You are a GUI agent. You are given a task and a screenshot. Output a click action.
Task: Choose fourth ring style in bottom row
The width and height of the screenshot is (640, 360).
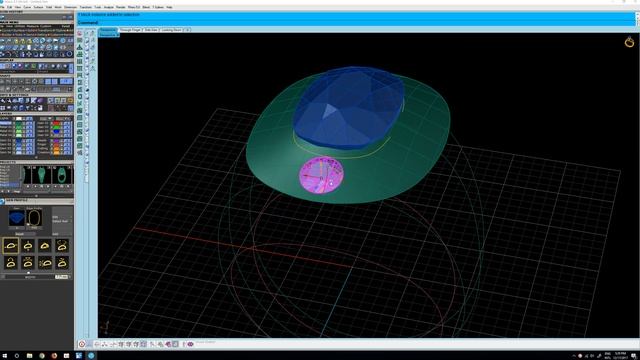[x=62, y=263]
